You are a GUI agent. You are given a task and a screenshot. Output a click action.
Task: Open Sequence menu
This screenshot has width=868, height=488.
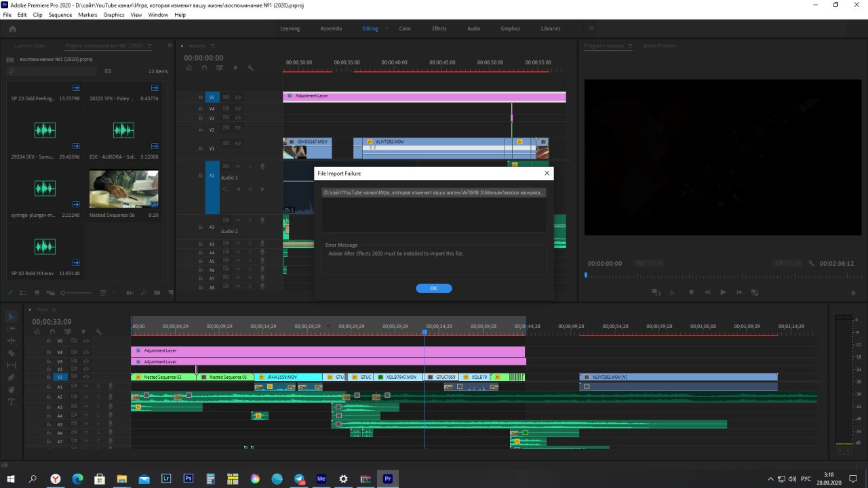[x=60, y=14]
